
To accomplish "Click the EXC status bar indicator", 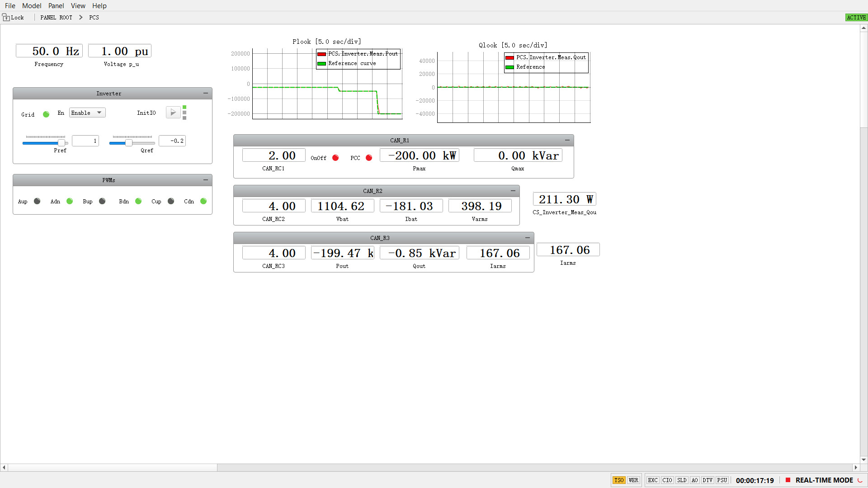I will coord(652,480).
